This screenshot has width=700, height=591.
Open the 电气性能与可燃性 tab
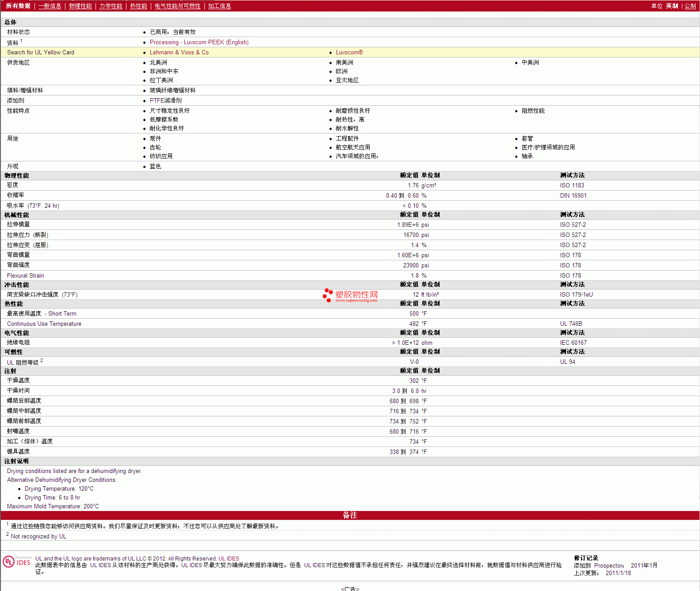click(177, 6)
